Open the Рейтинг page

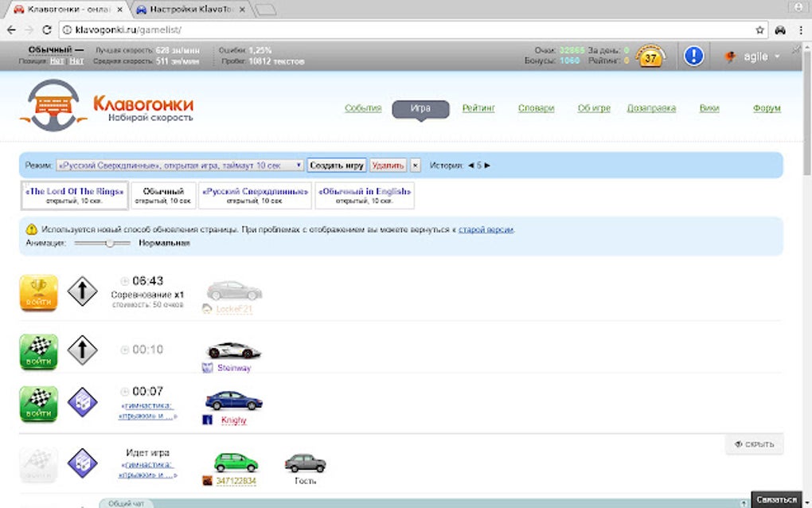click(x=478, y=107)
